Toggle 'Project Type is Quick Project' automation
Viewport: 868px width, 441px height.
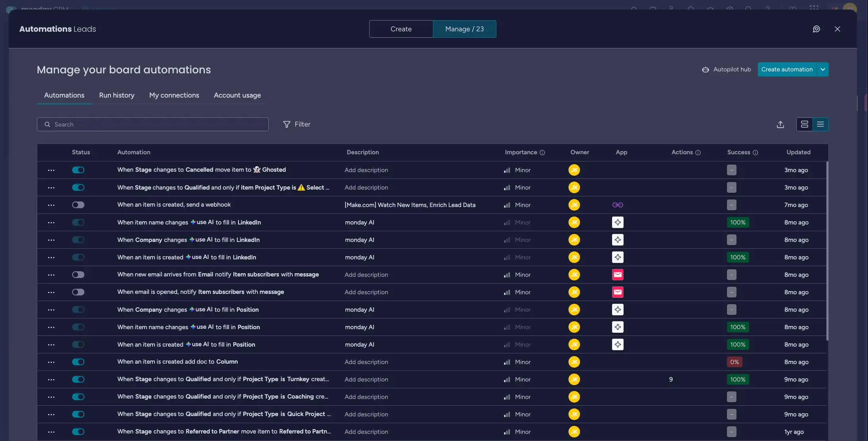coord(78,414)
